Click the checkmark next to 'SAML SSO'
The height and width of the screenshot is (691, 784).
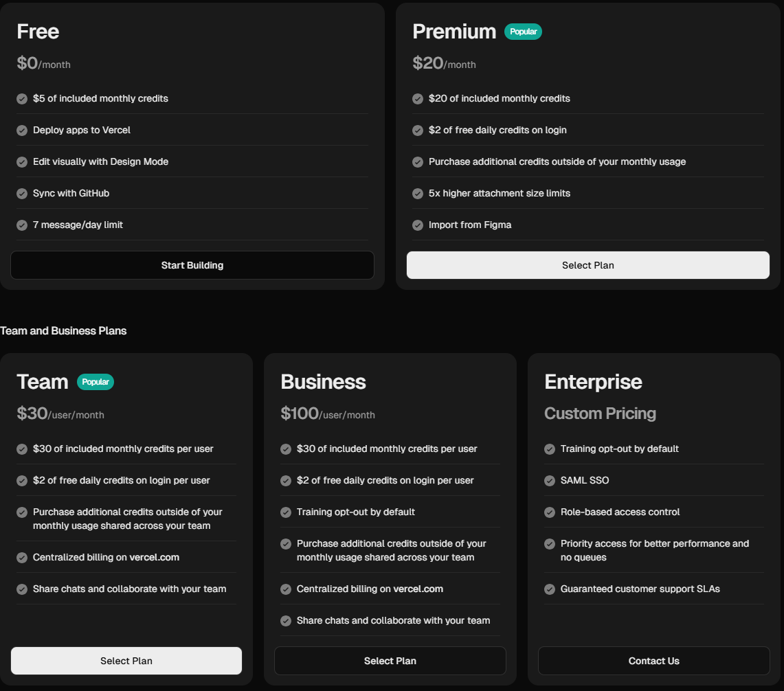click(550, 480)
